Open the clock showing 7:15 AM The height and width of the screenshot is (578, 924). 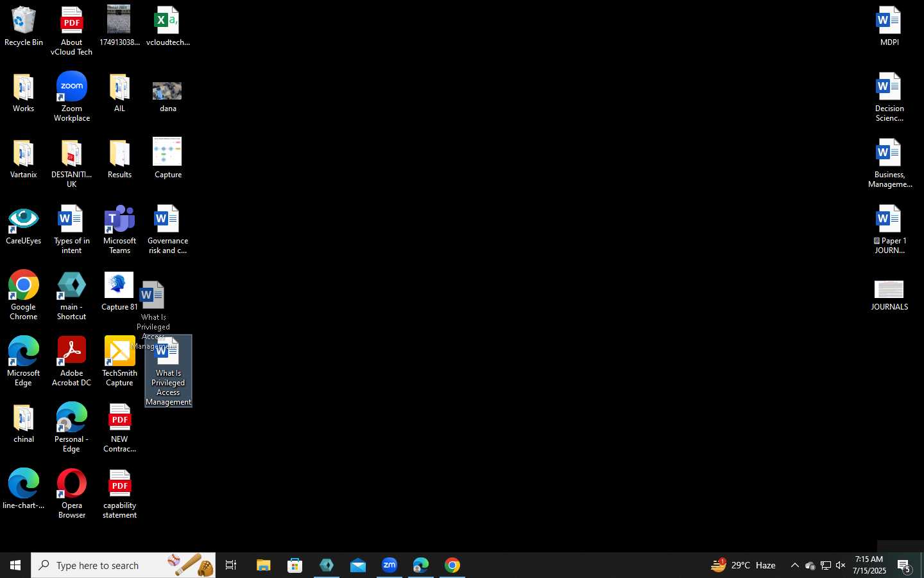(869, 566)
